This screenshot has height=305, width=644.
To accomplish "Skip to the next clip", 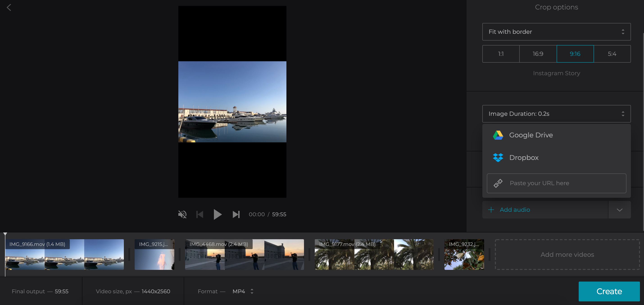I will coord(236,214).
